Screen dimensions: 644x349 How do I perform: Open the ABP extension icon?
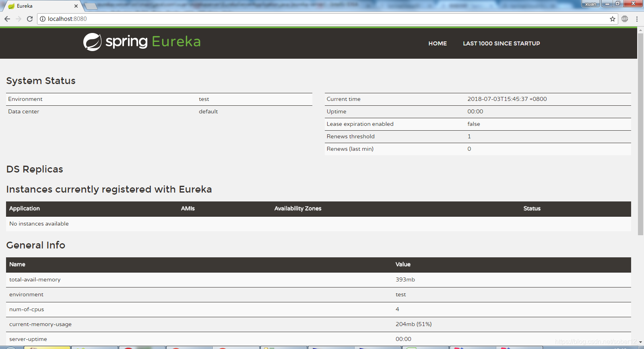[625, 19]
